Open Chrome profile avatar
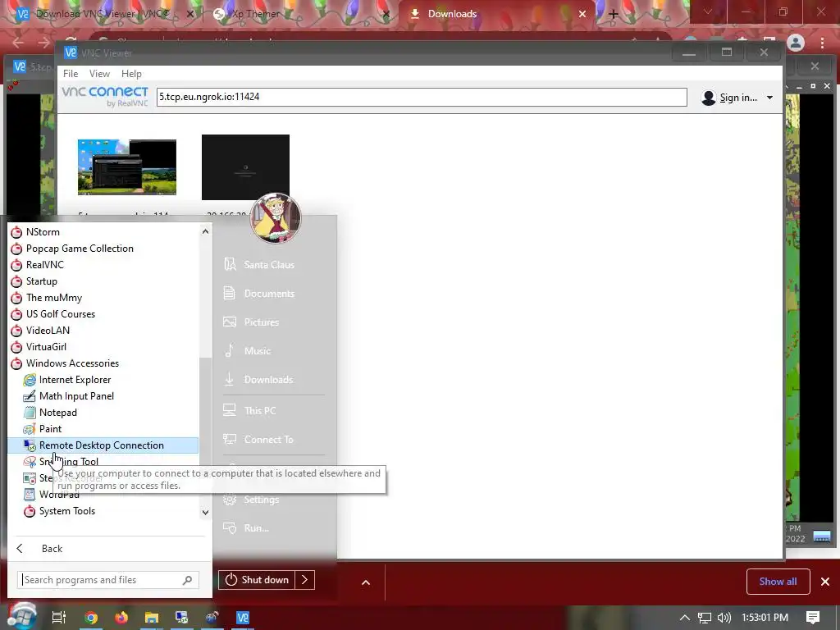840x630 pixels. [x=796, y=43]
